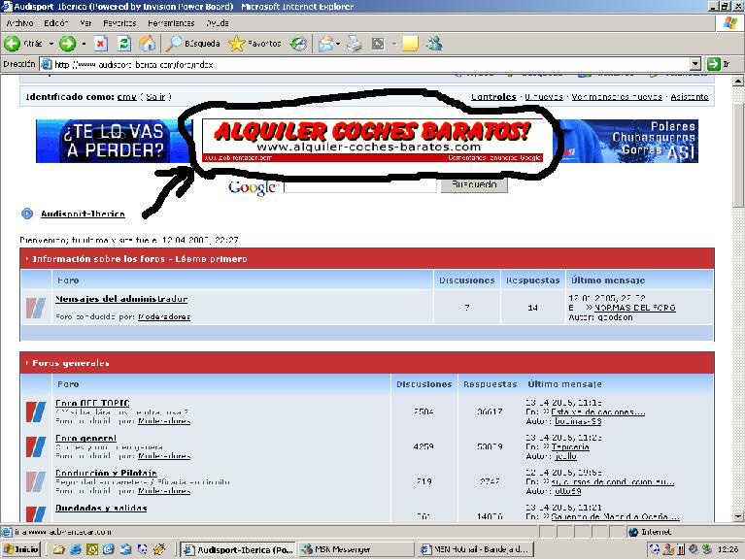Open Conducción y Pilotaje forum link
This screenshot has height=560, width=745.
106,474
